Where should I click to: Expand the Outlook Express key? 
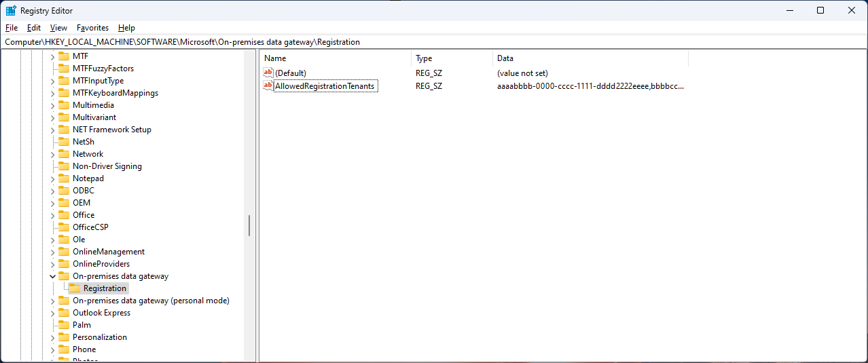tap(53, 313)
